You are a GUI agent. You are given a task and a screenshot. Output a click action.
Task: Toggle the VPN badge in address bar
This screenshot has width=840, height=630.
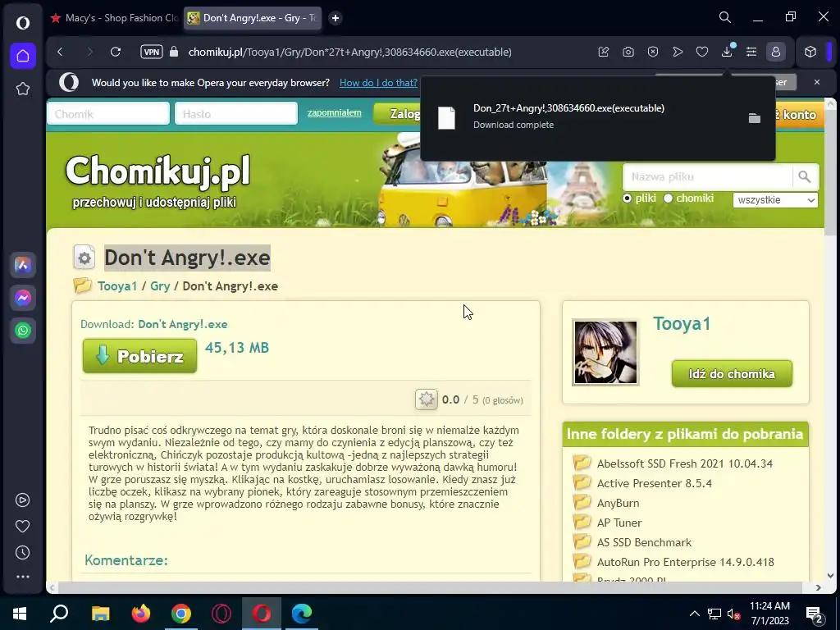coord(152,52)
